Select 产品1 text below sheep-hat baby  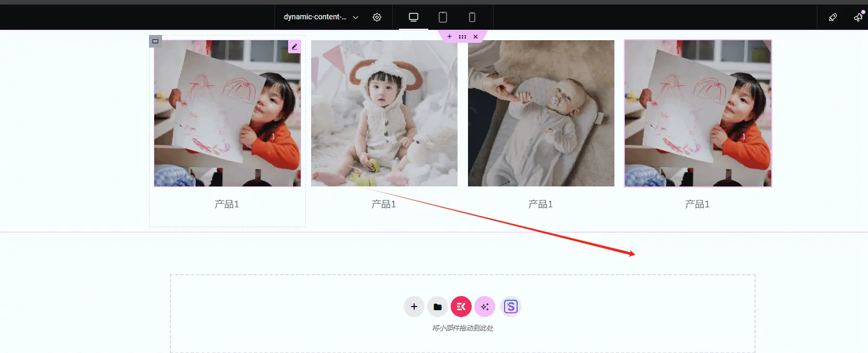pos(384,204)
